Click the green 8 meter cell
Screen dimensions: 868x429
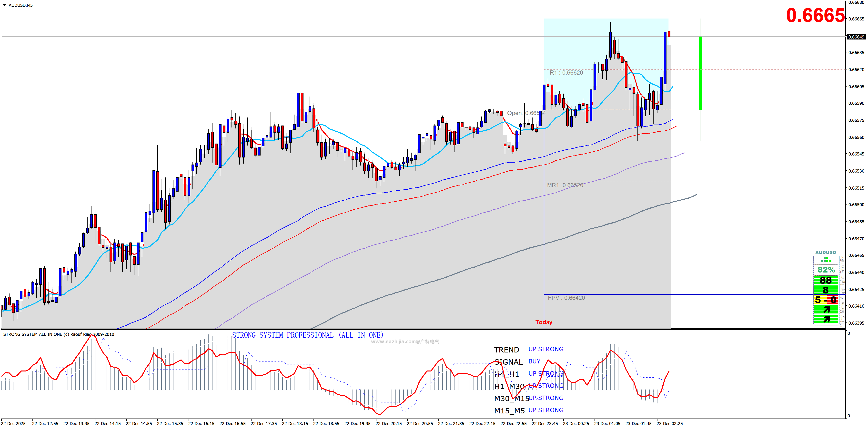[x=826, y=290]
